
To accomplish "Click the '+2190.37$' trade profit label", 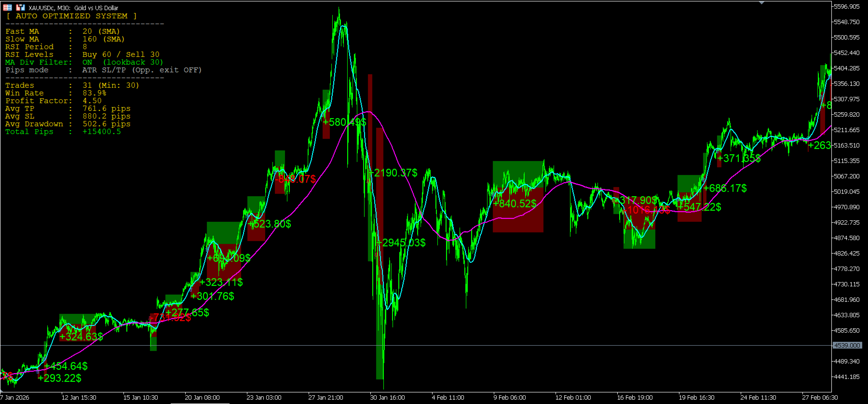I will 393,173.
